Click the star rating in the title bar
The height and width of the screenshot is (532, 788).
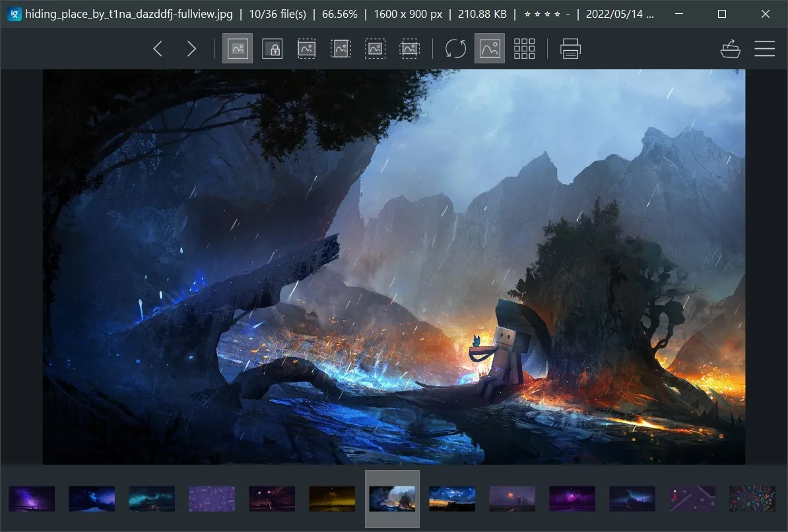click(x=546, y=15)
